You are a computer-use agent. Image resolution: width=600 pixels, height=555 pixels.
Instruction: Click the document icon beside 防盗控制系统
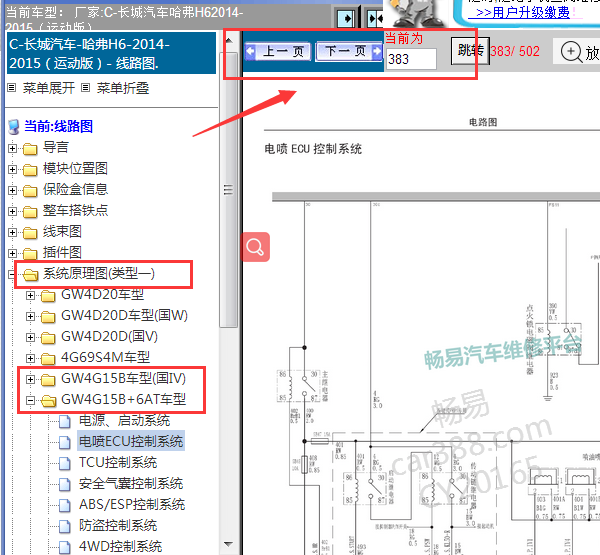65,526
